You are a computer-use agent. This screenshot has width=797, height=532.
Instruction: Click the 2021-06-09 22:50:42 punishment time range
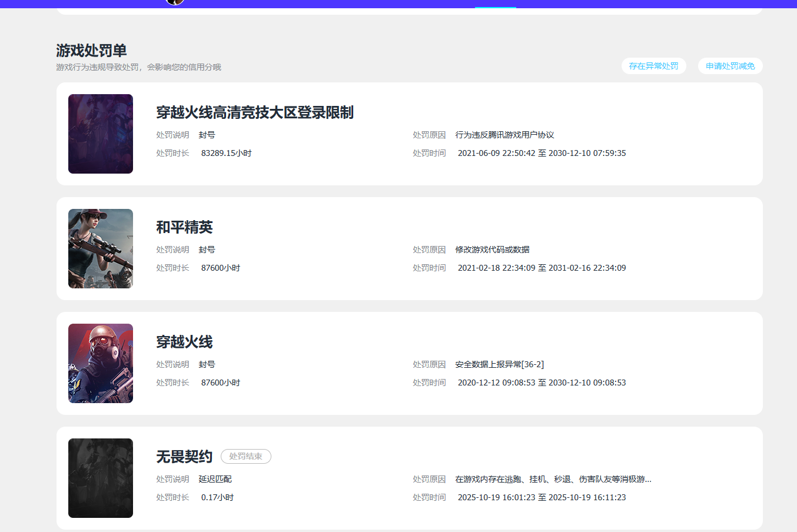coord(542,153)
